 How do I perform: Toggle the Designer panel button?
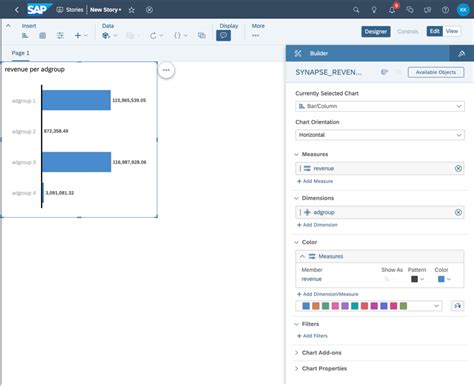click(x=376, y=31)
